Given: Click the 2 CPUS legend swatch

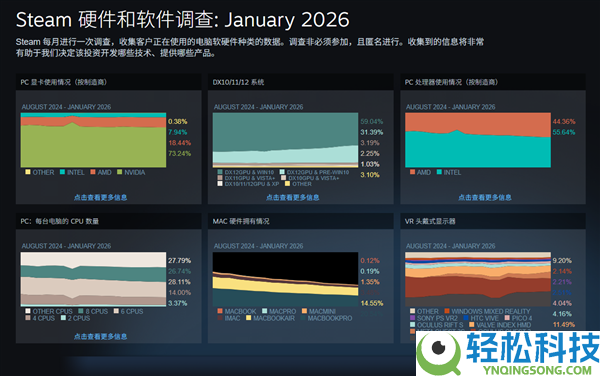Looking at the screenshot, I should (x=63, y=318).
